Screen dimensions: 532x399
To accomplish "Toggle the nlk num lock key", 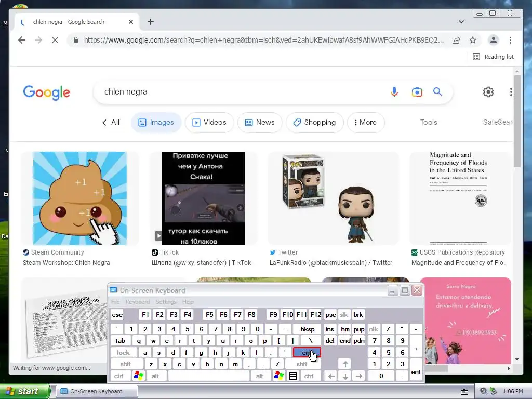I will click(374, 329).
